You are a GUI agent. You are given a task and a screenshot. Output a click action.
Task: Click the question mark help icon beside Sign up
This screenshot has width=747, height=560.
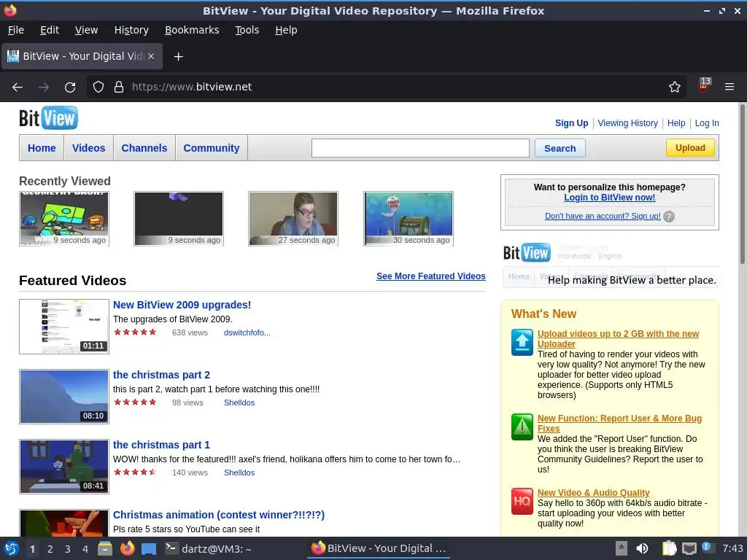[669, 216]
